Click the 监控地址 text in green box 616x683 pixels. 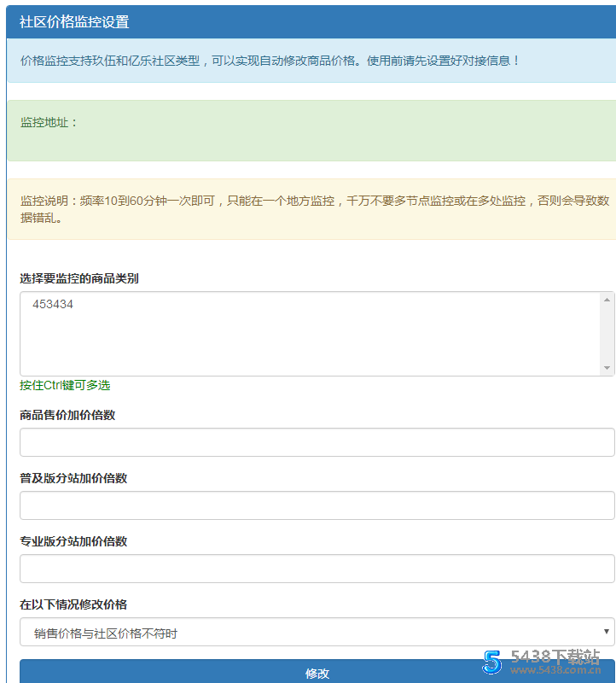(x=49, y=122)
